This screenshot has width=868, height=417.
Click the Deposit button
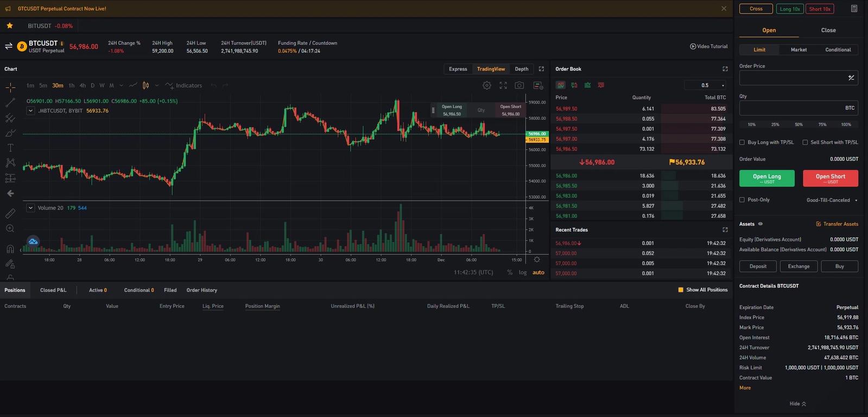pos(758,266)
